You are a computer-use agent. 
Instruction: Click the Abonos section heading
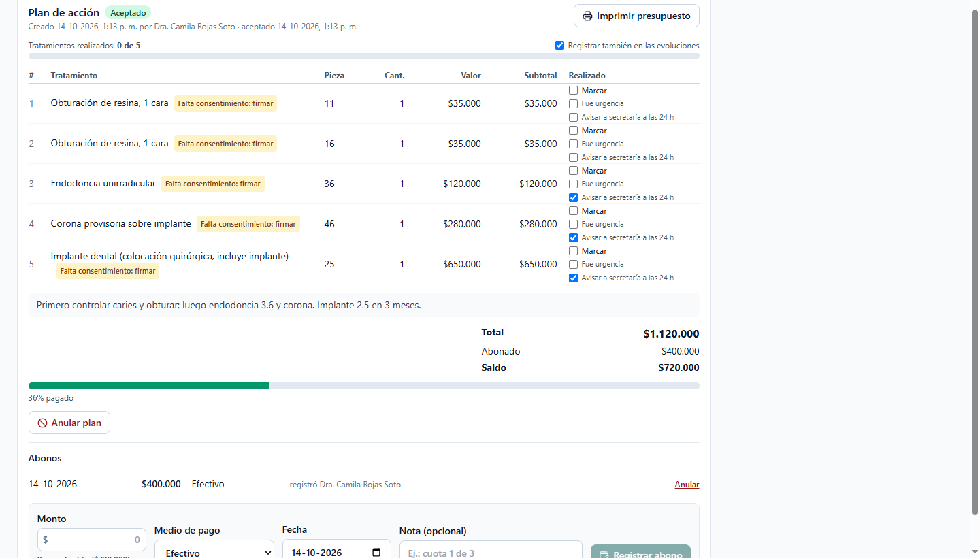point(45,458)
